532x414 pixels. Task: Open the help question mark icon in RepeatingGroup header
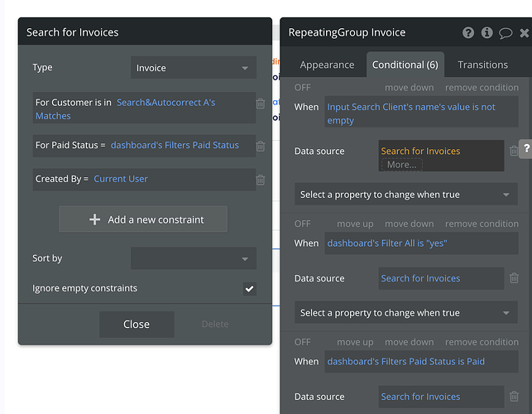coord(468,33)
